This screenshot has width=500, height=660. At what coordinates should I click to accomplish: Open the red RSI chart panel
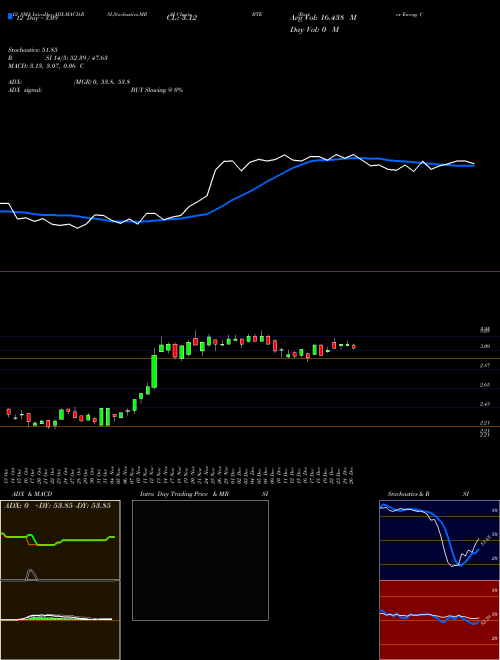pos(439,620)
